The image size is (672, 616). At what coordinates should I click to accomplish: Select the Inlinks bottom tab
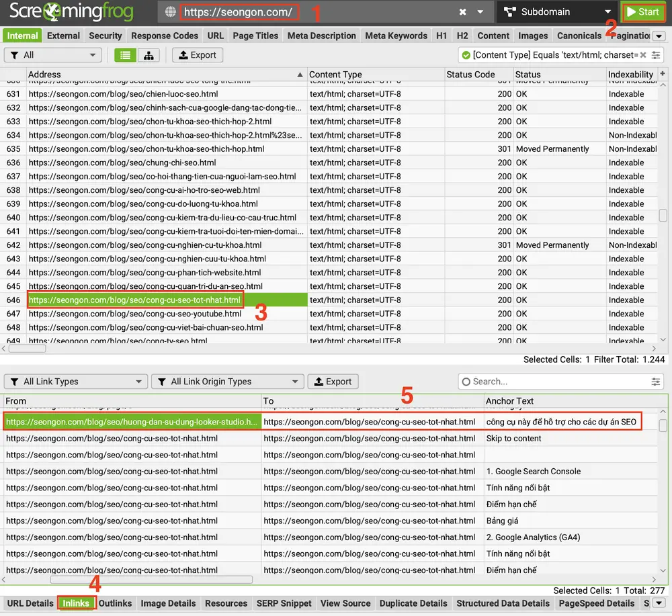76,603
